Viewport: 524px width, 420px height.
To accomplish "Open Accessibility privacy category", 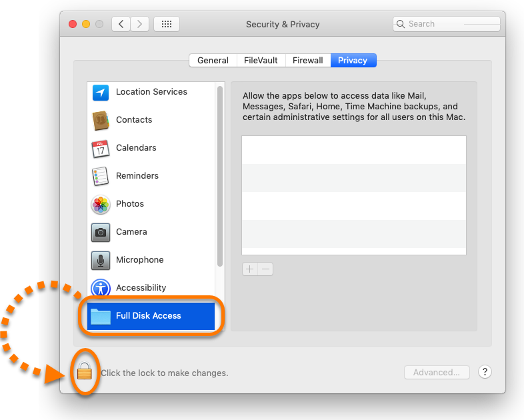I will tap(151, 288).
